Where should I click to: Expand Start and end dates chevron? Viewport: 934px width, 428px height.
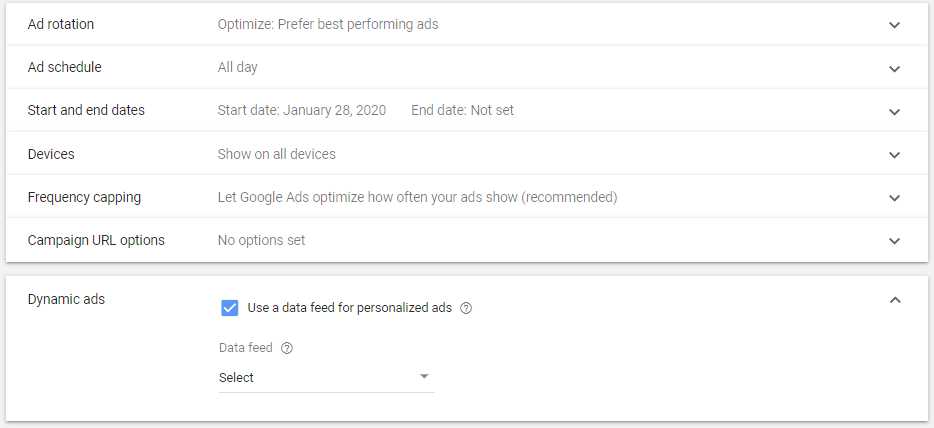pos(894,112)
